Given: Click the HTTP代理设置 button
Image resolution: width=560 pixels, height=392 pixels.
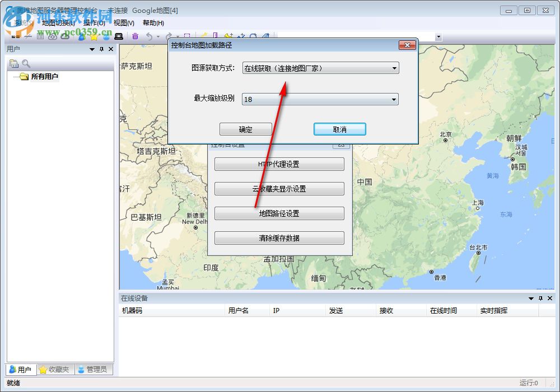Looking at the screenshot, I should click(279, 164).
